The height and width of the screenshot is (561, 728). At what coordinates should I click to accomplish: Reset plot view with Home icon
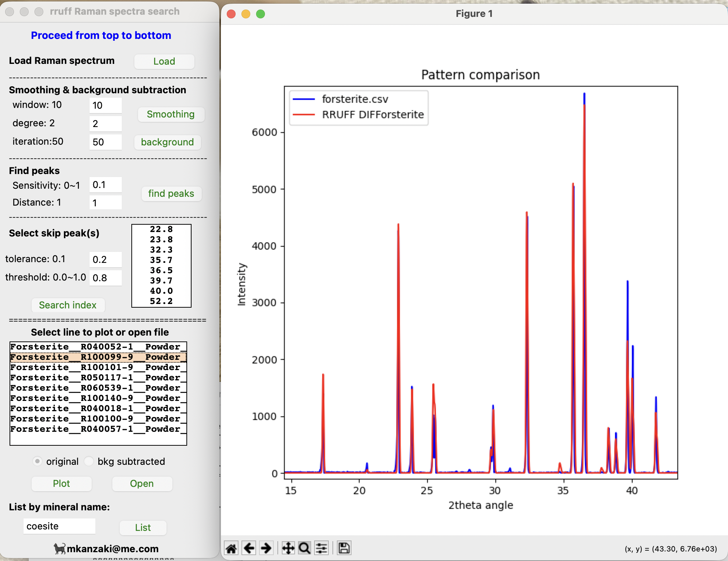click(231, 549)
